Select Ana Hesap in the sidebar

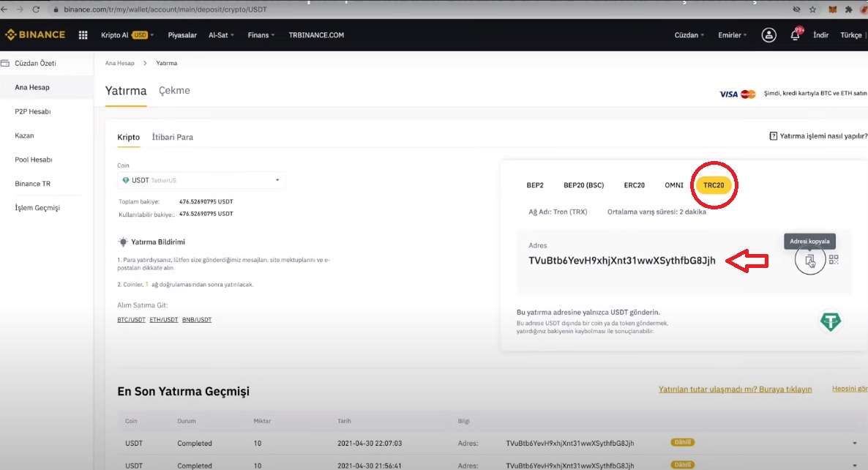tap(32, 87)
